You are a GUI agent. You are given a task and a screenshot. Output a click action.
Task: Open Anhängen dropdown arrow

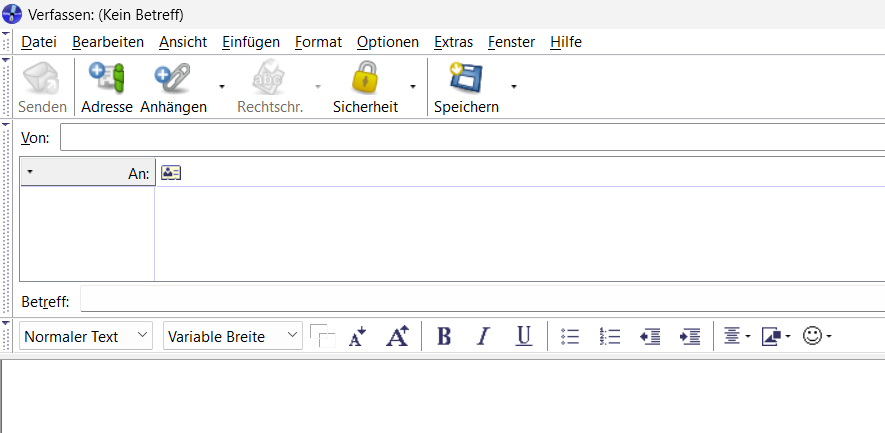[x=222, y=86]
